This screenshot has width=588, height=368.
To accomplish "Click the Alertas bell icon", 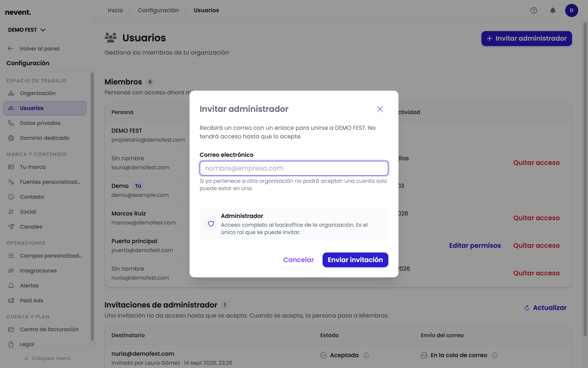I will click(x=11, y=285).
